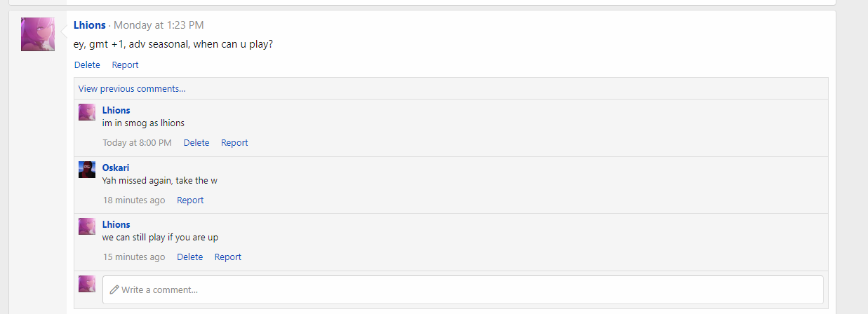
Task: Focus the Write a comment field
Action: [463, 289]
